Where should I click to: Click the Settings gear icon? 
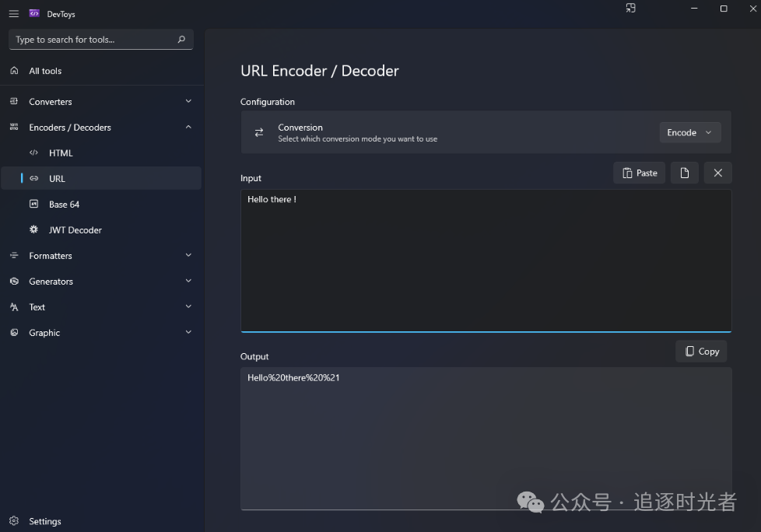coord(14,521)
